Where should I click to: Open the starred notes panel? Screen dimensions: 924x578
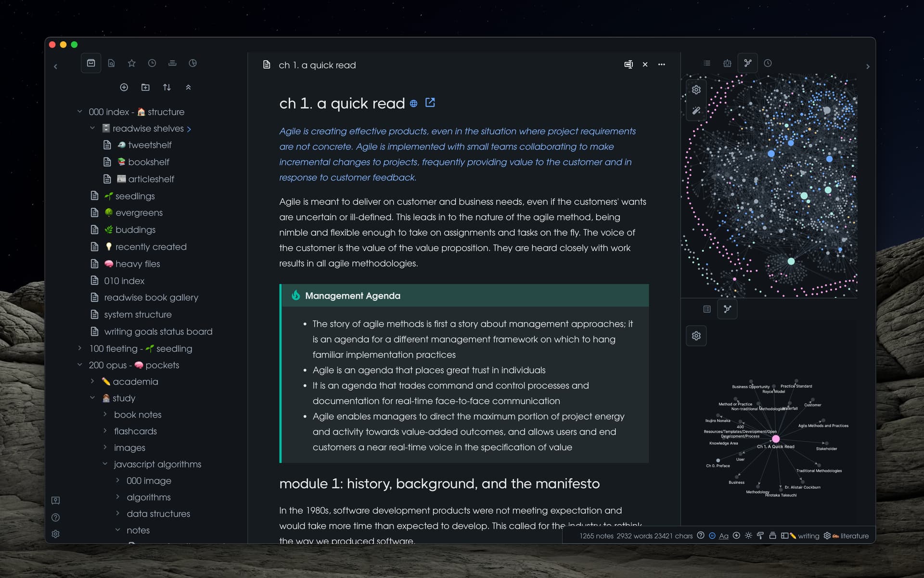coord(131,63)
